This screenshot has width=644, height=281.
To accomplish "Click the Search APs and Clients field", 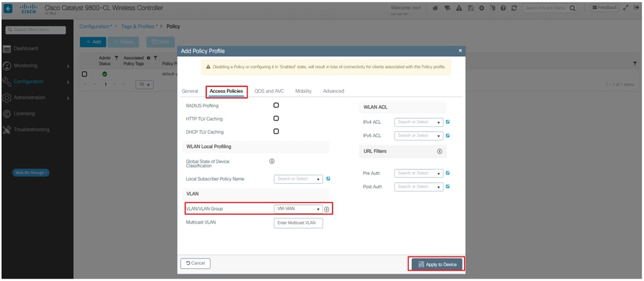I will (x=546, y=8).
